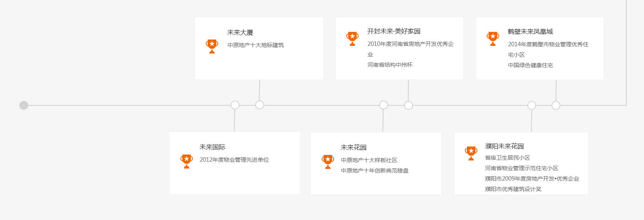644x220 pixels.
Task: Select timeline node connected to 未来大厦 card
Action: click(260, 105)
